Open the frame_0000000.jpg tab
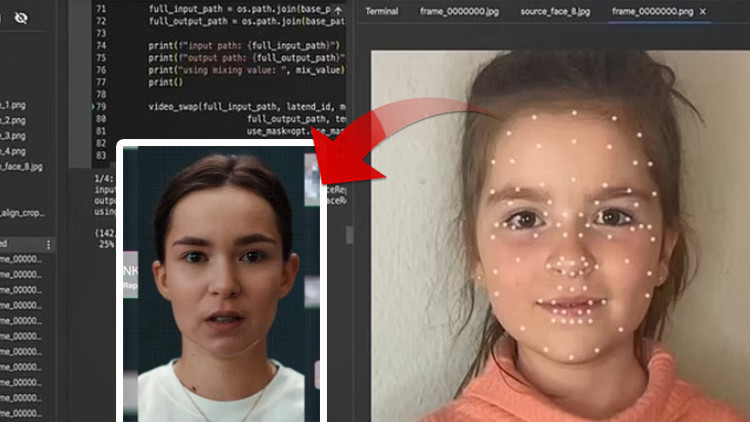This screenshot has height=422, width=750. click(x=459, y=11)
